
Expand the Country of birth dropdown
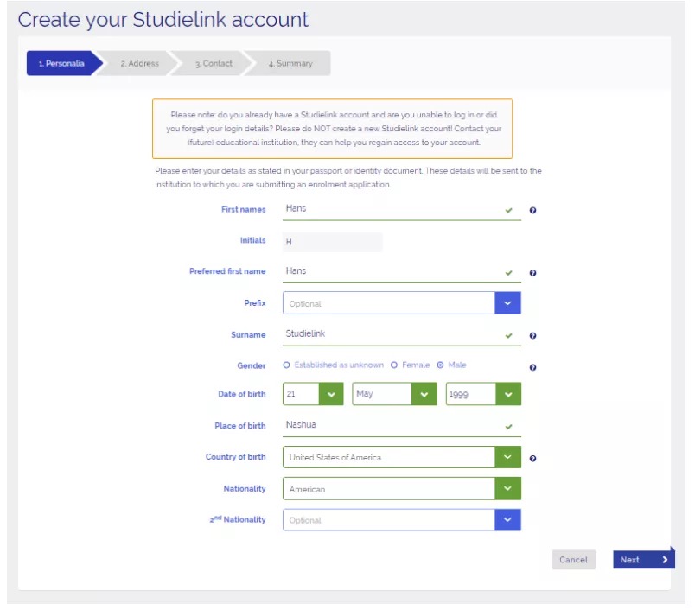[402, 457]
